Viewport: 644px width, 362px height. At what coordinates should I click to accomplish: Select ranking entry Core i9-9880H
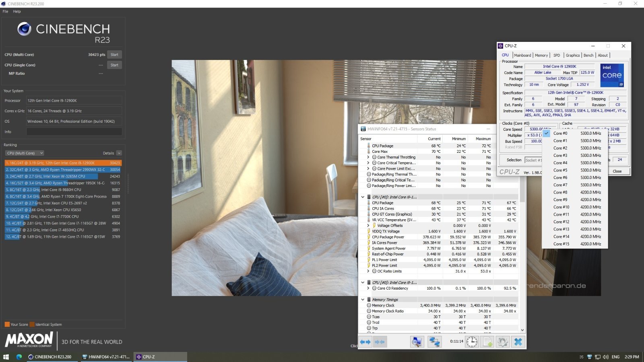63,189
